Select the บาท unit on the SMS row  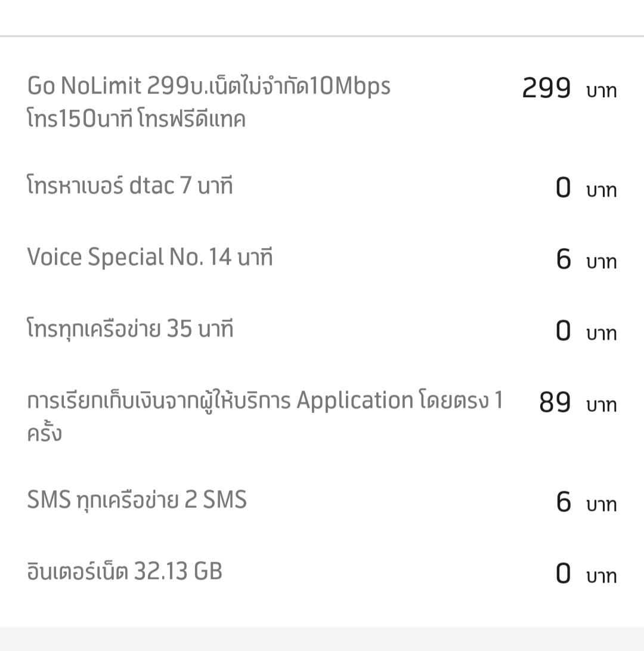pos(601,505)
